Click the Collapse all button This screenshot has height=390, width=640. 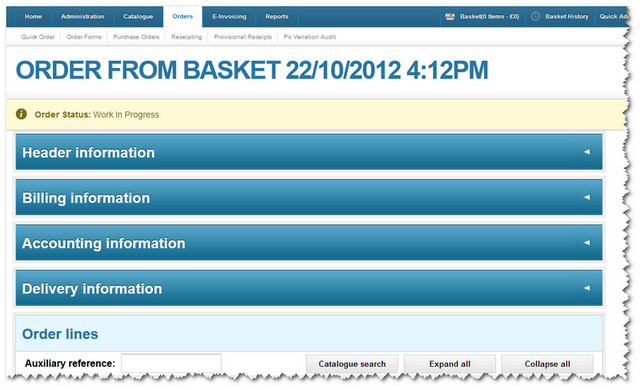tap(547, 363)
